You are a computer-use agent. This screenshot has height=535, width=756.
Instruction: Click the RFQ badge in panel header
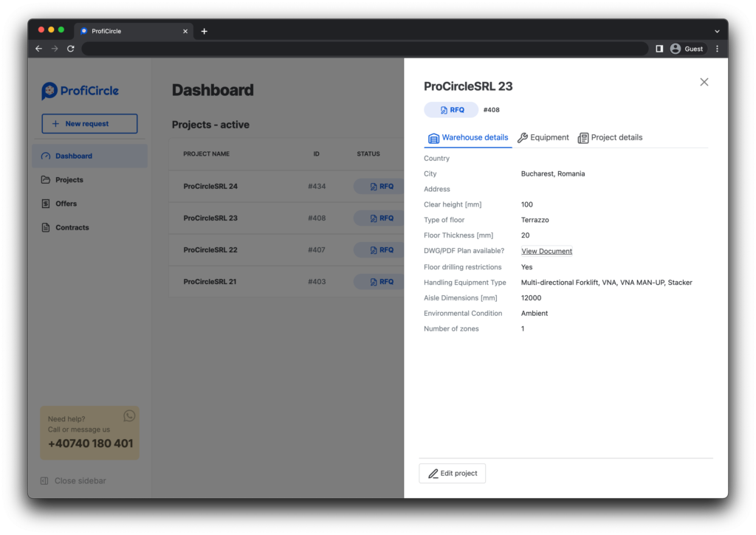tap(451, 110)
